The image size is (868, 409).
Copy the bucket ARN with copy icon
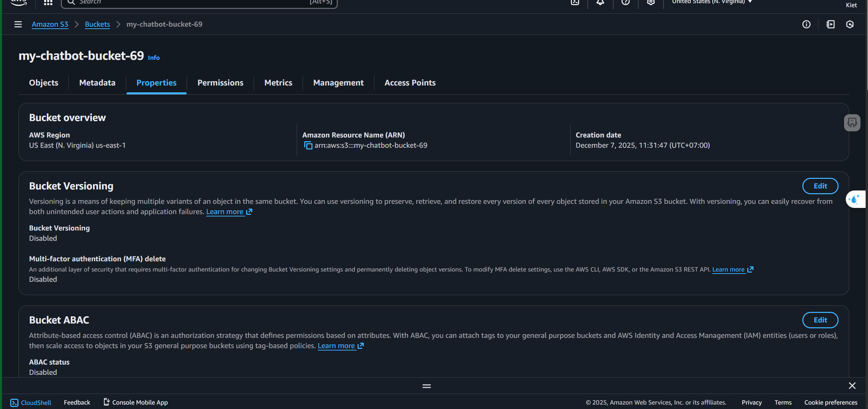[x=308, y=146]
